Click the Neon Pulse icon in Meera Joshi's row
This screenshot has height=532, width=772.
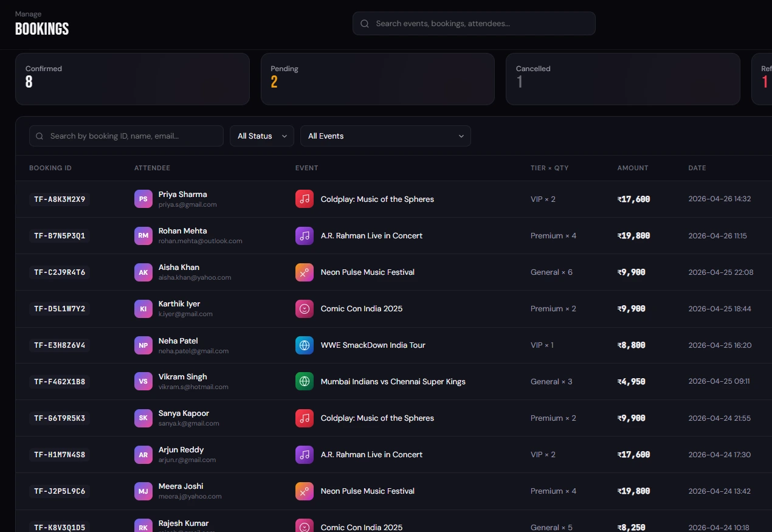click(x=305, y=491)
